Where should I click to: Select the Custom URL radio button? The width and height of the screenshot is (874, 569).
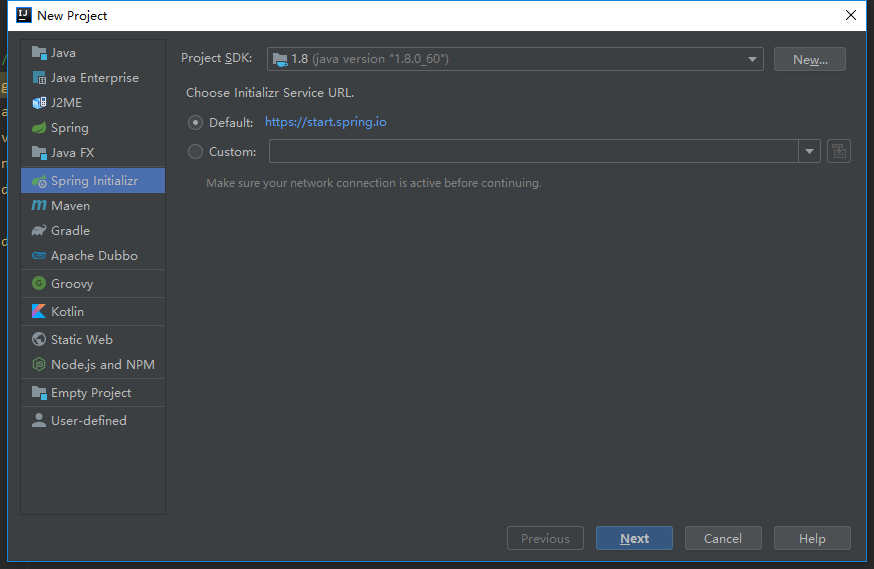click(195, 152)
